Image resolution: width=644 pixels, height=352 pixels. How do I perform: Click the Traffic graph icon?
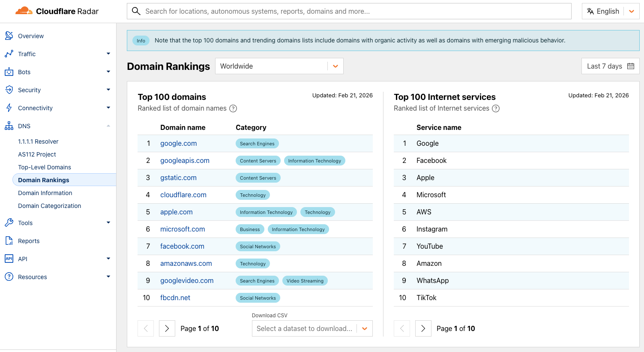coord(9,54)
